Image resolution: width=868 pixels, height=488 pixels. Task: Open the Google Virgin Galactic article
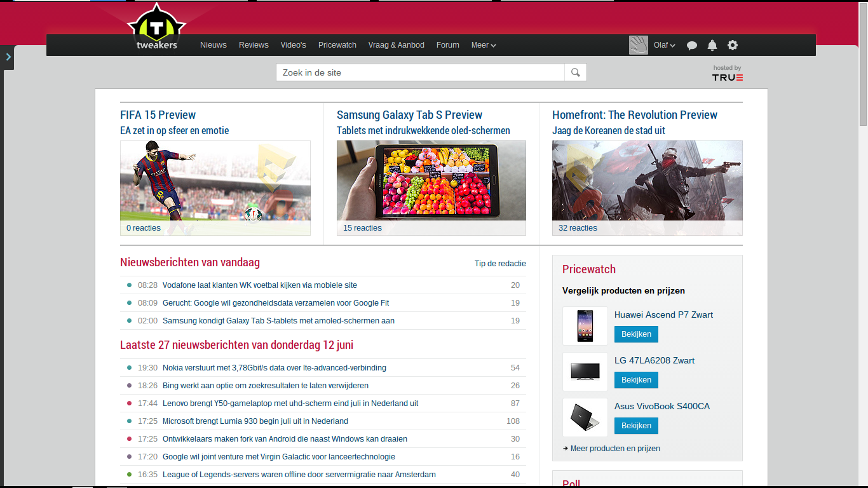pos(279,457)
